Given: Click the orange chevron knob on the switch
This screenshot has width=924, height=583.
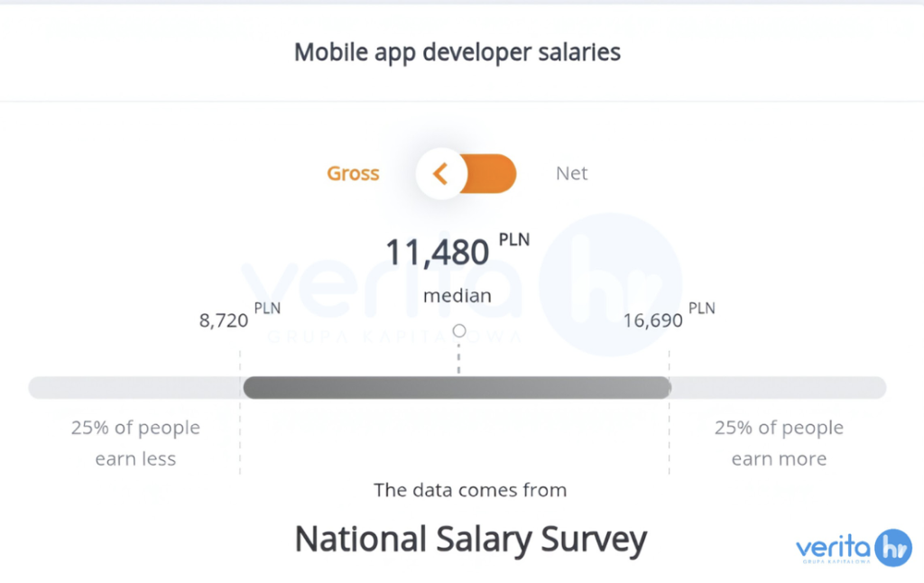Looking at the screenshot, I should (440, 173).
